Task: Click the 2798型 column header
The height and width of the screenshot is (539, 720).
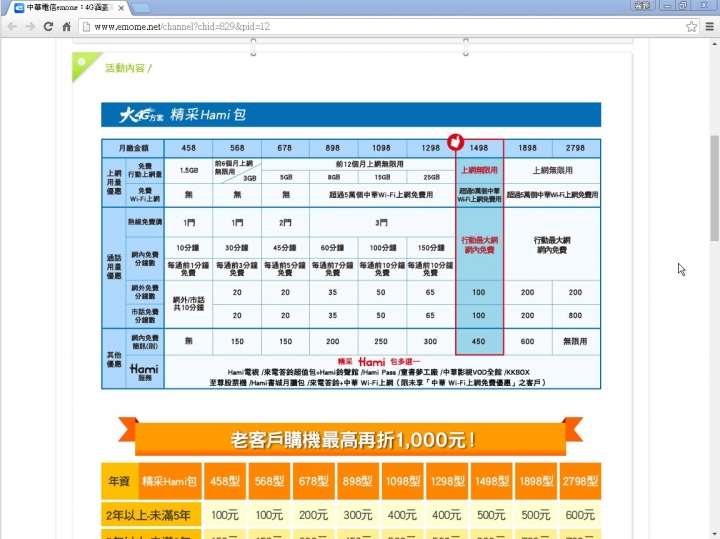Action: [580, 481]
